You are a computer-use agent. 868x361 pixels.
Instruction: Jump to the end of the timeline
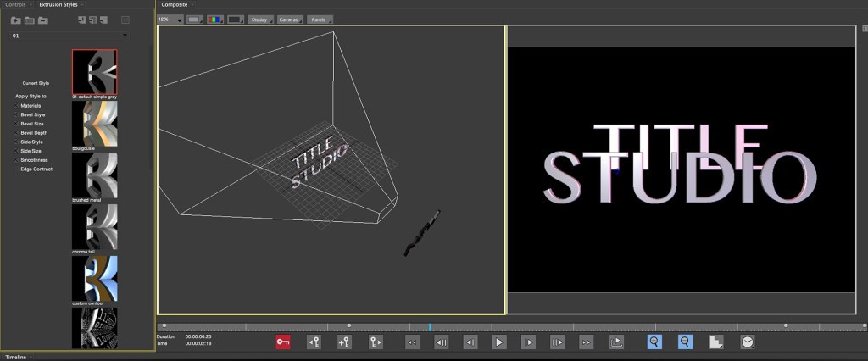tap(586, 342)
